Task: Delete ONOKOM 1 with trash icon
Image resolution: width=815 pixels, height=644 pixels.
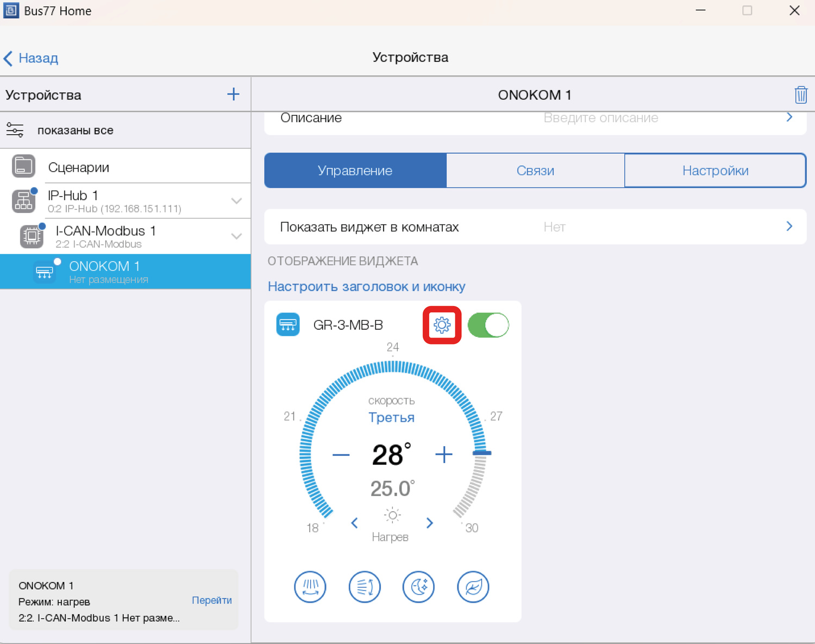Action: [800, 95]
